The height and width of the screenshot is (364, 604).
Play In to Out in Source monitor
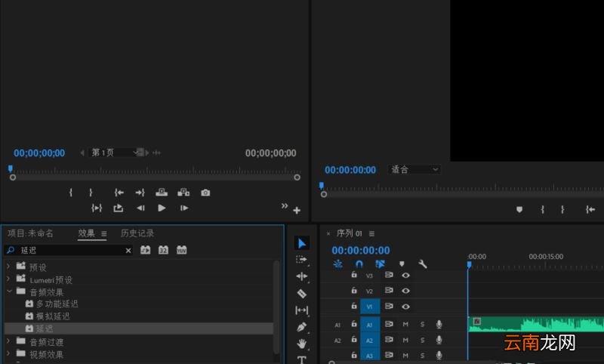click(x=97, y=208)
